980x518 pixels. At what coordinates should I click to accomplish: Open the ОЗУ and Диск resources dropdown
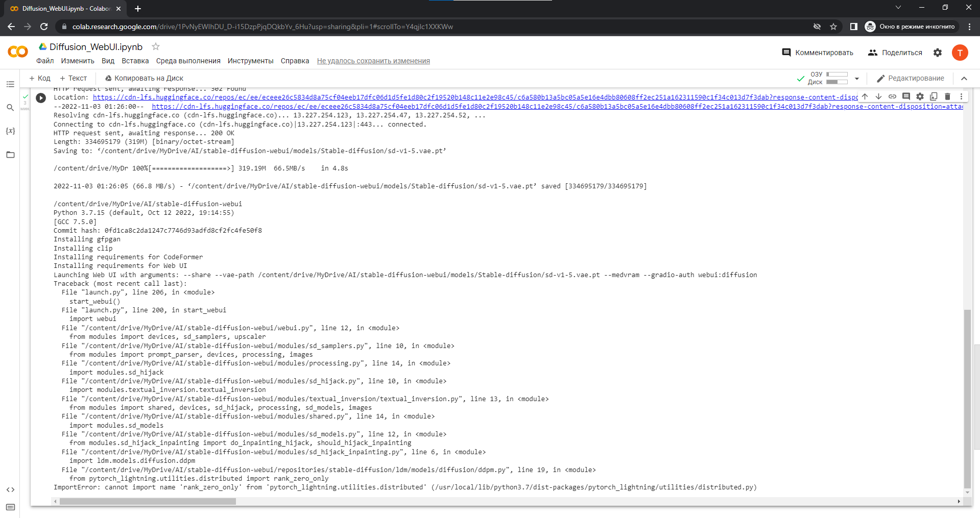pyautogui.click(x=857, y=78)
